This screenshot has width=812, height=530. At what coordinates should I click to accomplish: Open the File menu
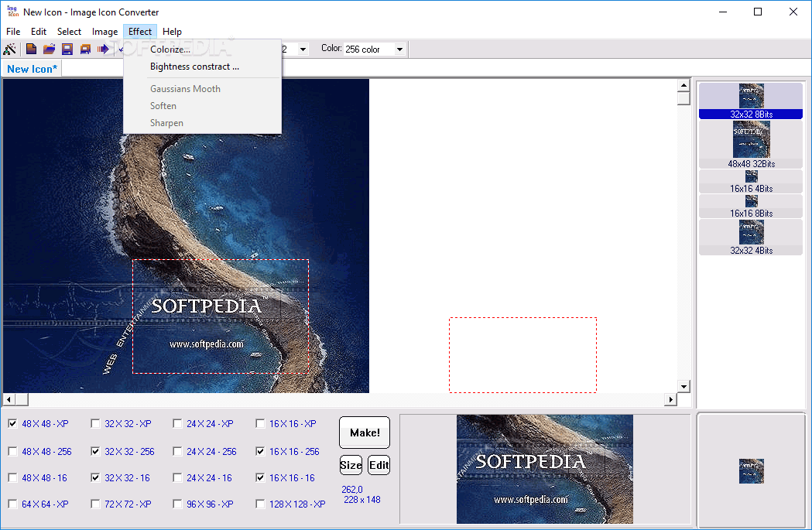pyautogui.click(x=13, y=32)
